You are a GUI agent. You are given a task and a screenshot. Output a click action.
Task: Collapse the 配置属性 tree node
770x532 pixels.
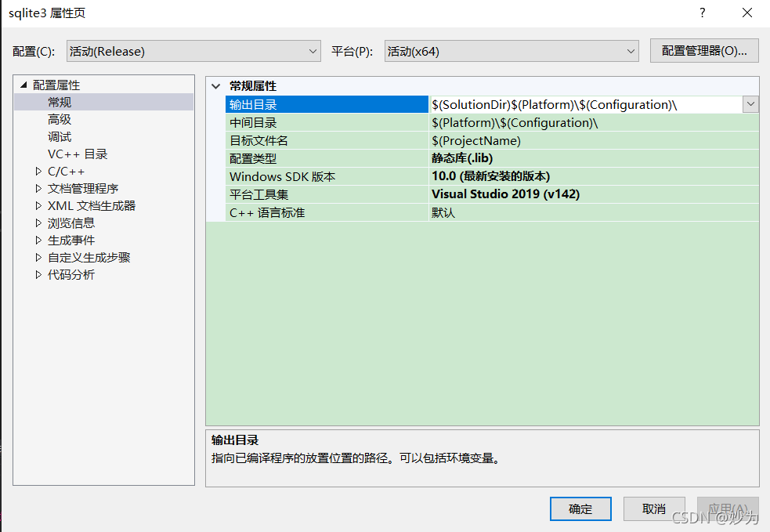(x=23, y=85)
